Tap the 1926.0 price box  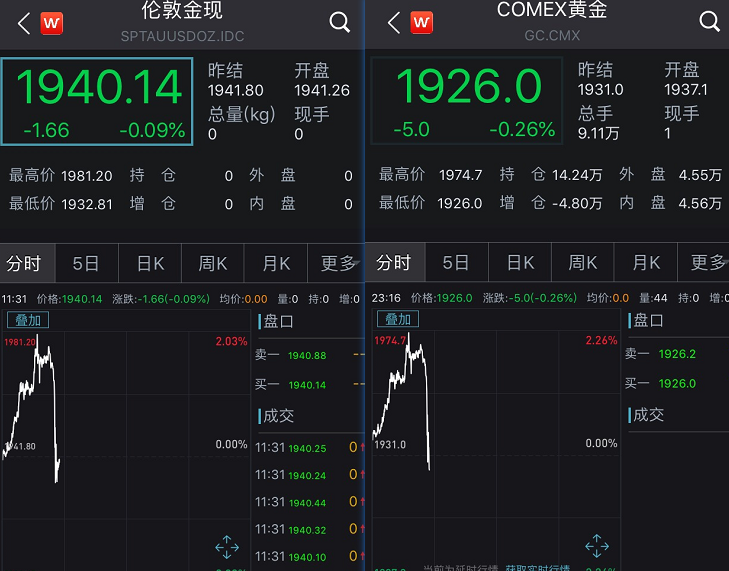(467, 100)
